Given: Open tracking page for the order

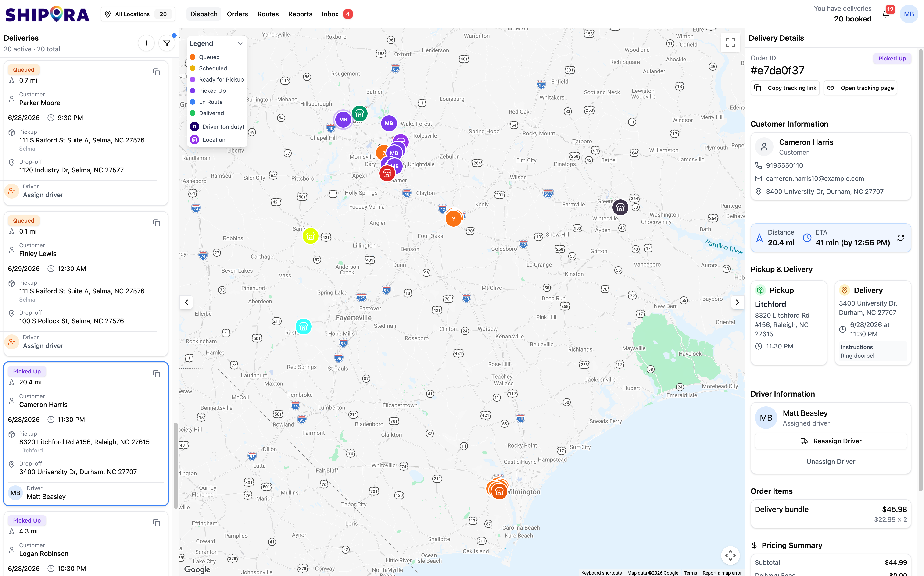Looking at the screenshot, I should coord(860,88).
